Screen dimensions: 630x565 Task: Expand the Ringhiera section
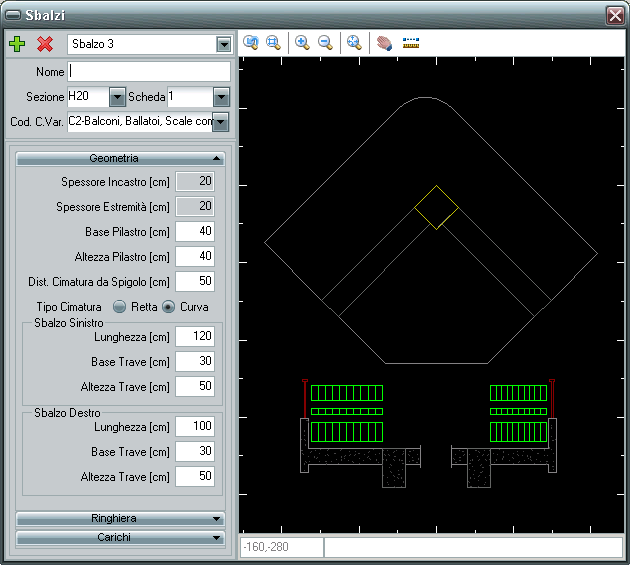coord(120,519)
